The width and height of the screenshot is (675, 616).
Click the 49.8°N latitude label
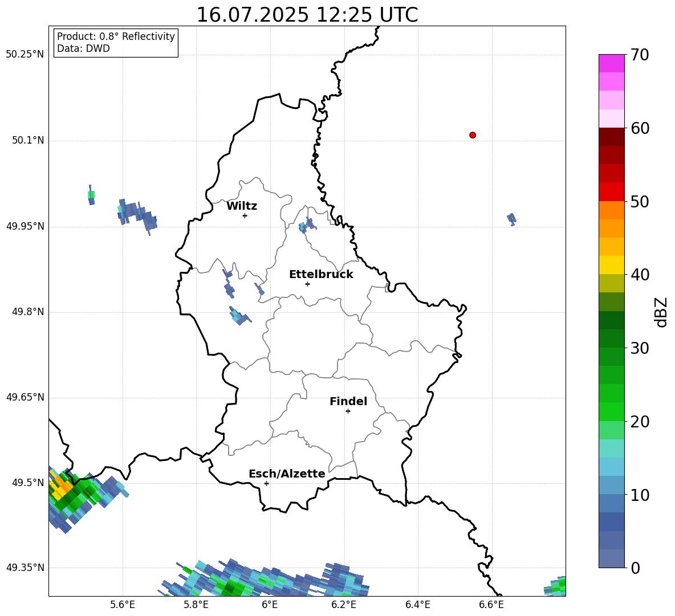pos(27,312)
